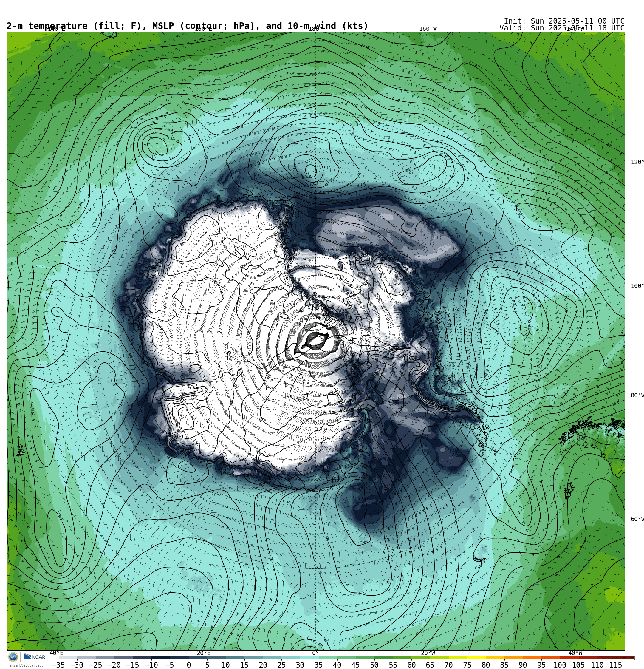This screenshot has height=669, width=644.
Task: Select the bright yellow swatch between 75 and 80
Action: 476,657
